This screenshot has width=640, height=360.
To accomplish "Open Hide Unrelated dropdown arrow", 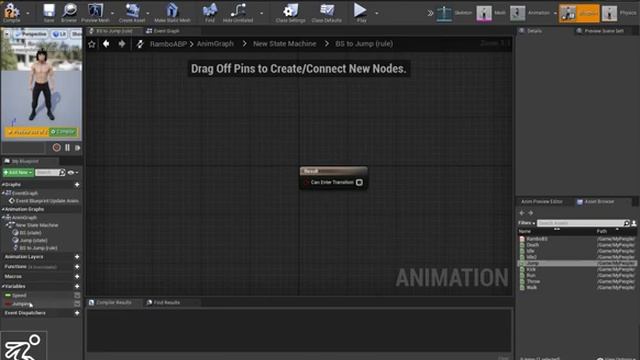I will coord(262,13).
